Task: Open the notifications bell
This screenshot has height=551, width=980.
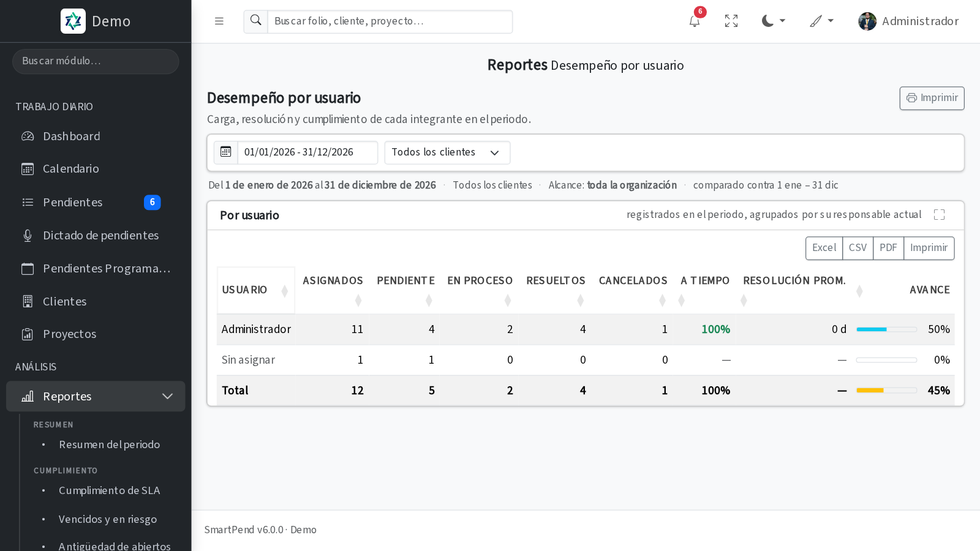Action: tap(695, 21)
